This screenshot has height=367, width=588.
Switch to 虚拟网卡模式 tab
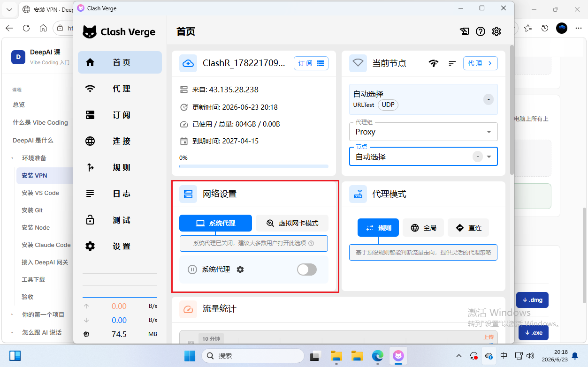click(292, 223)
